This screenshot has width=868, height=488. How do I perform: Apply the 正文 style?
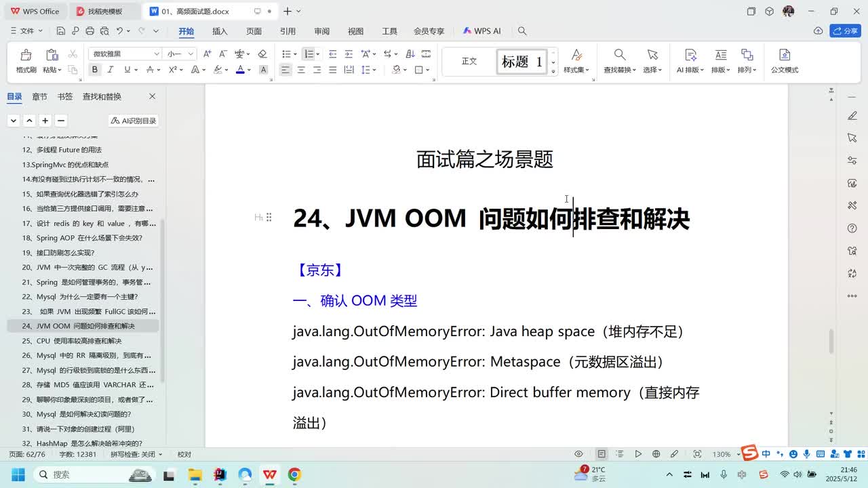coord(469,62)
